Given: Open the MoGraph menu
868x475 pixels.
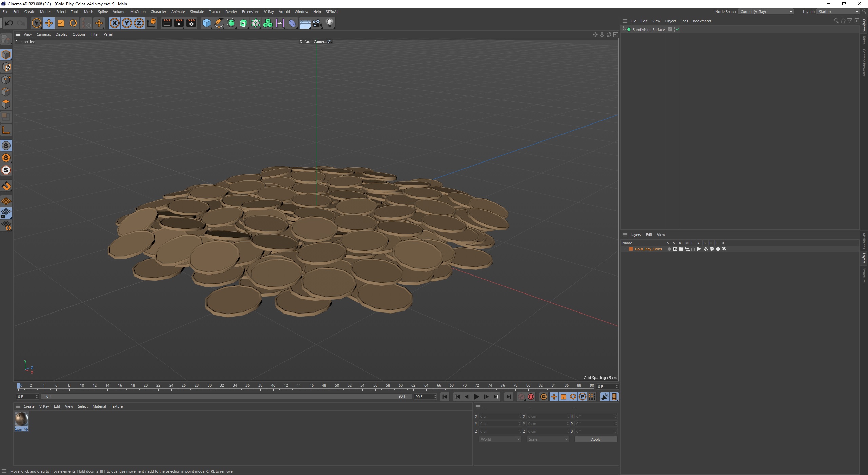Looking at the screenshot, I should [x=138, y=12].
